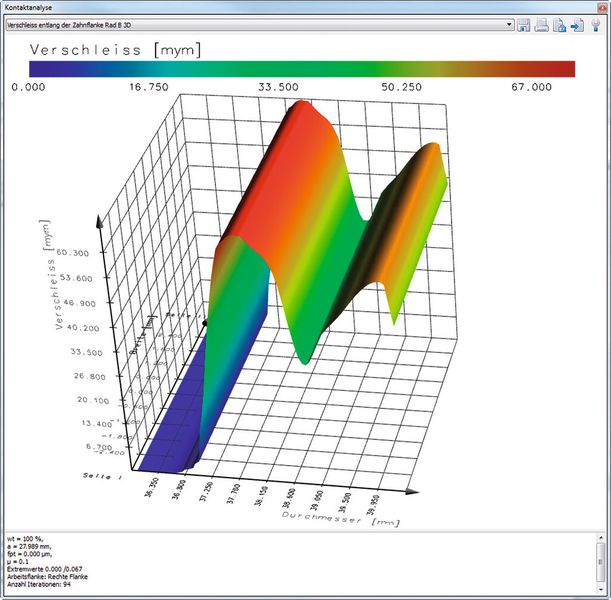Click the down arrow of info panel scrollbar
The width and height of the screenshot is (611, 600).
click(601, 589)
